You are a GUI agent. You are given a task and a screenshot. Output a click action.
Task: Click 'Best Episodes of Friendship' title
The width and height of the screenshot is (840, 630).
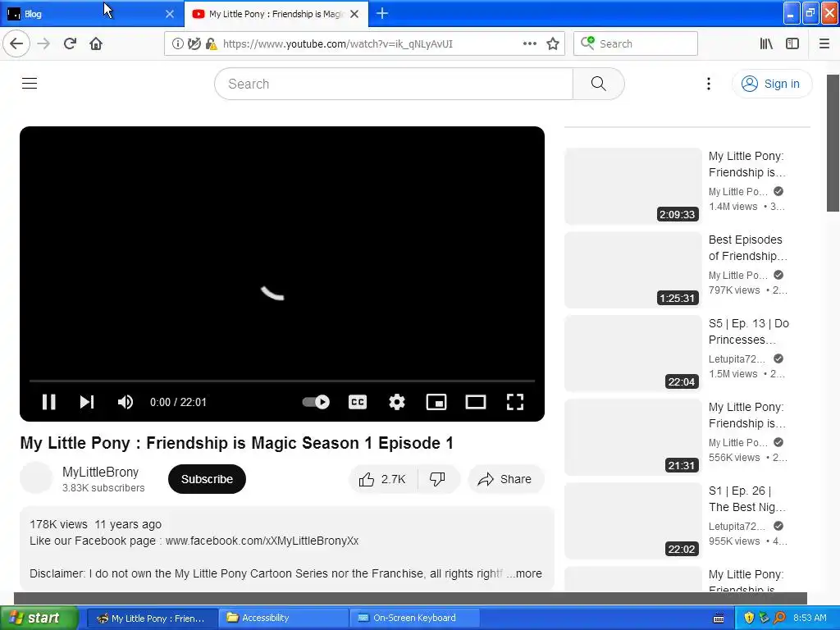point(748,248)
